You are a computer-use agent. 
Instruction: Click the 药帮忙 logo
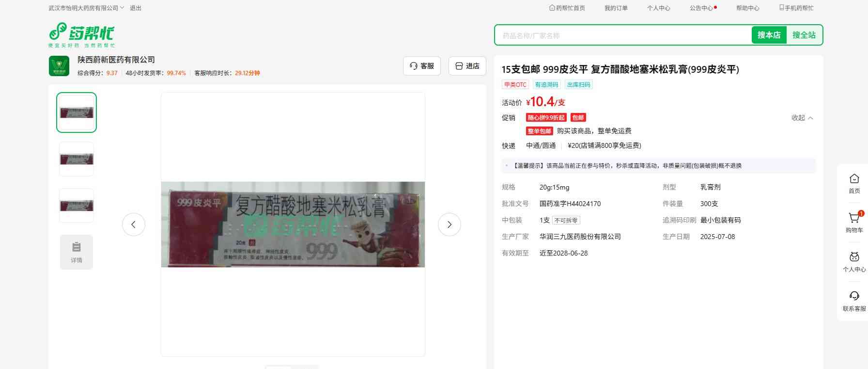81,34
